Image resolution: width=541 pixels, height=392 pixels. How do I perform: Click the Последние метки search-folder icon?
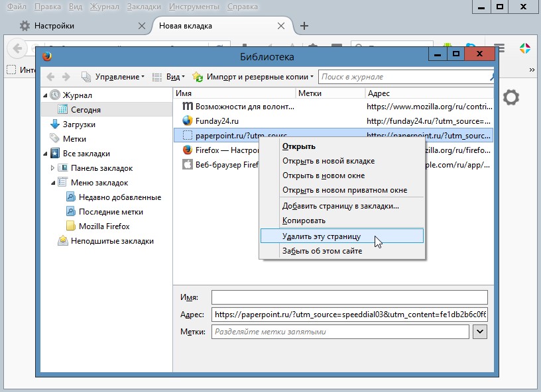(71, 211)
